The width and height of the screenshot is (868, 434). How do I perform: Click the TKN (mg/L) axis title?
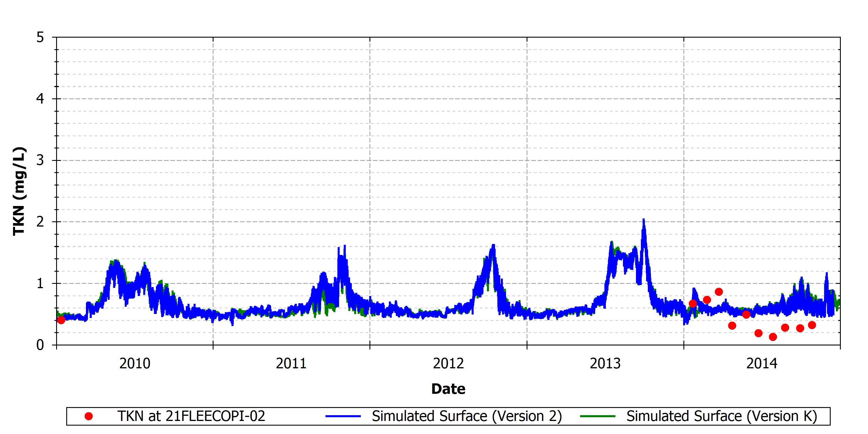pyautogui.click(x=19, y=191)
